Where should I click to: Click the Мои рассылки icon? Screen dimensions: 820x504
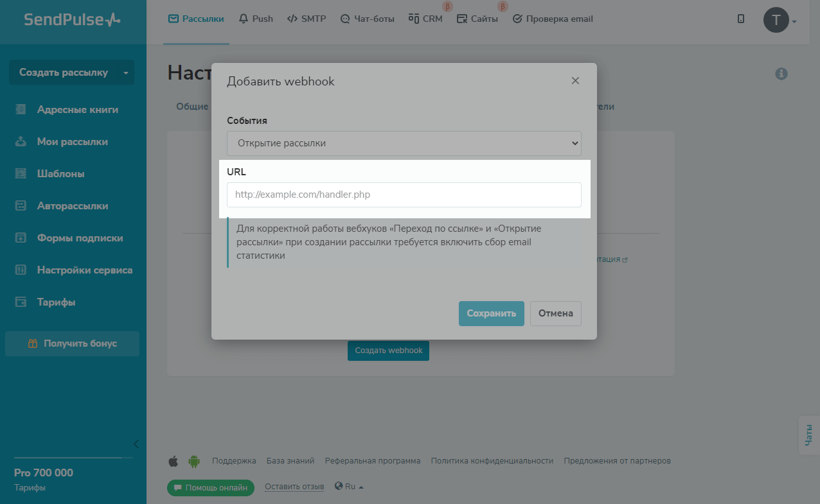tap(21, 142)
